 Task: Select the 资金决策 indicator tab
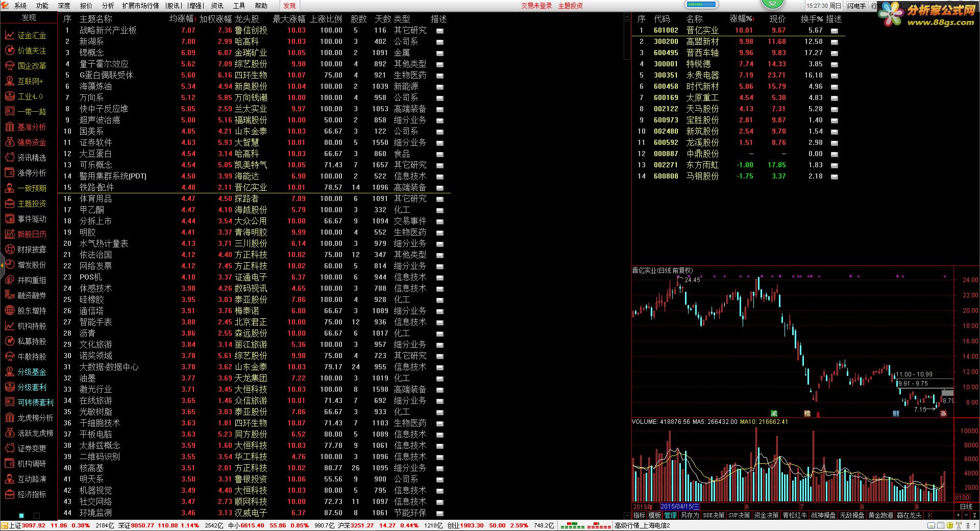766,515
